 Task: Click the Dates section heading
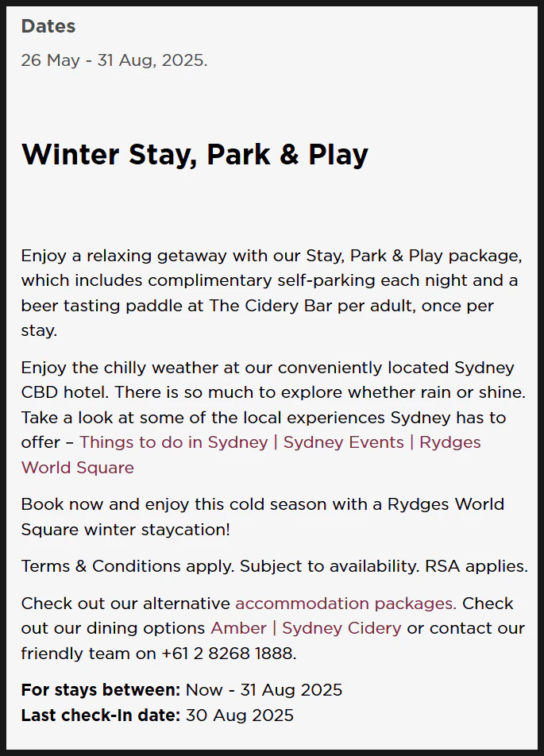pyautogui.click(x=48, y=26)
